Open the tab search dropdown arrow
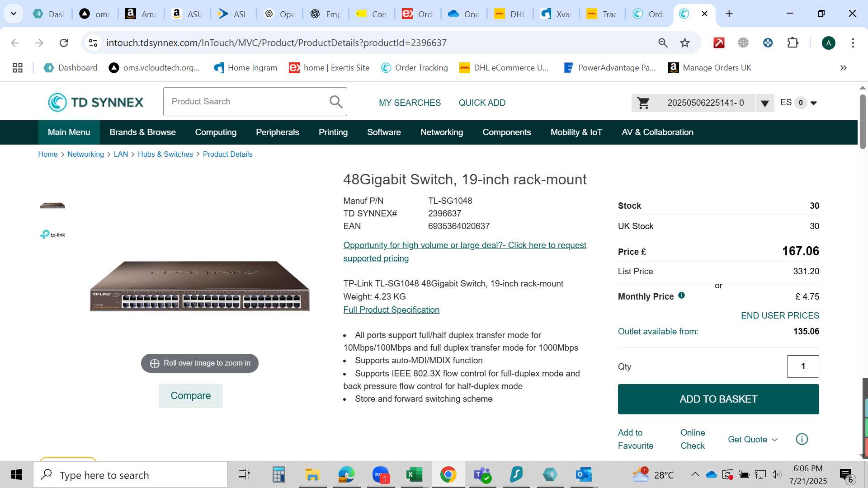868x488 pixels. click(14, 14)
